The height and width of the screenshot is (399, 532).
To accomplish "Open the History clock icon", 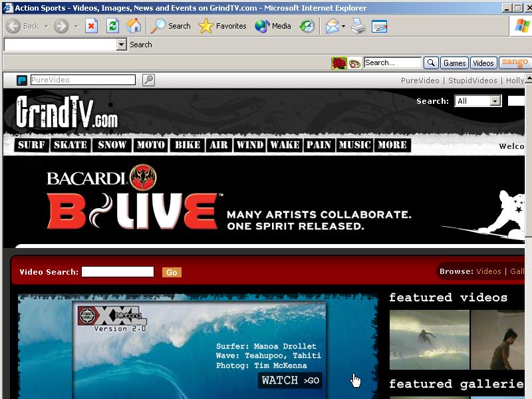I will click(307, 26).
